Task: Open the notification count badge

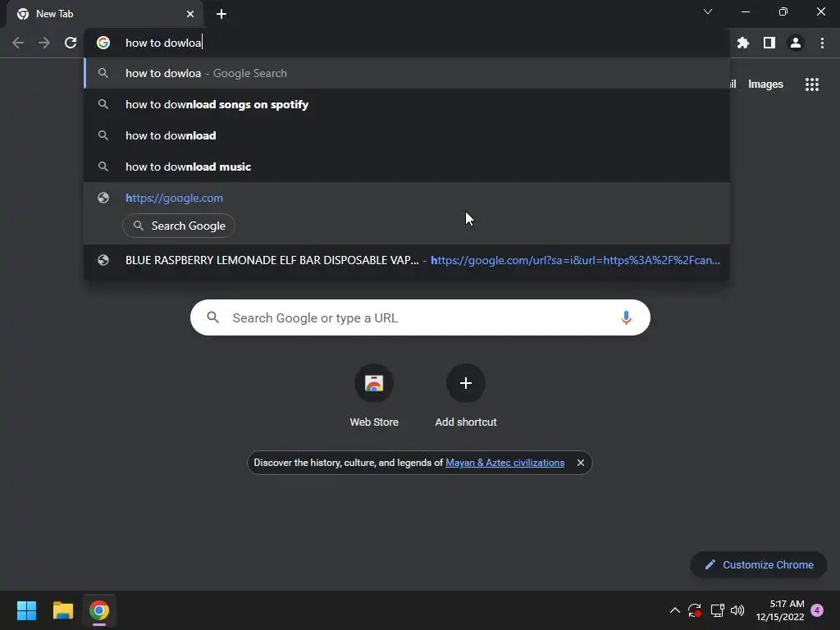Action: [817, 610]
